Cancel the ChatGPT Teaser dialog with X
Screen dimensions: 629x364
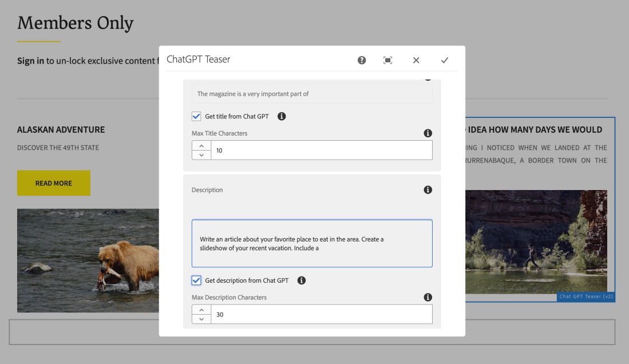(x=416, y=60)
